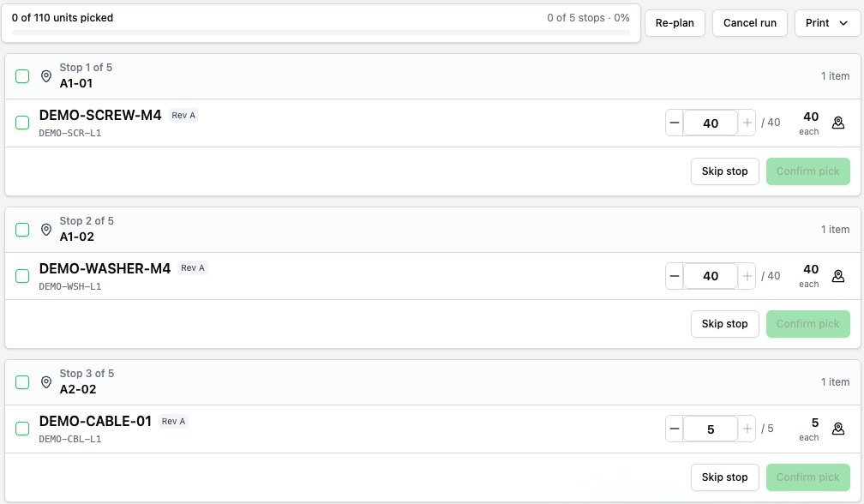Image resolution: width=864 pixels, height=504 pixels.
Task: Tick the DEMO-SCREW-M4 item checkbox
Action: tap(22, 123)
